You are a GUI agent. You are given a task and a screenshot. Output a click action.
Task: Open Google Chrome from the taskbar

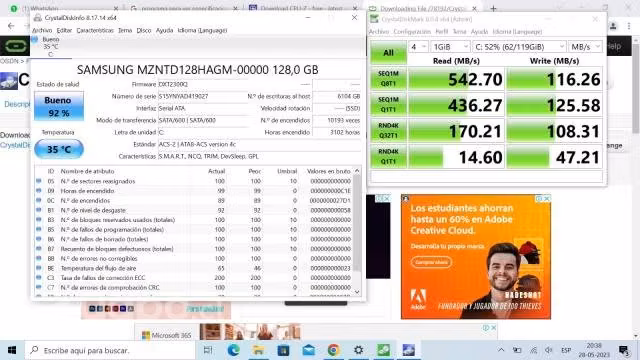click(333, 350)
